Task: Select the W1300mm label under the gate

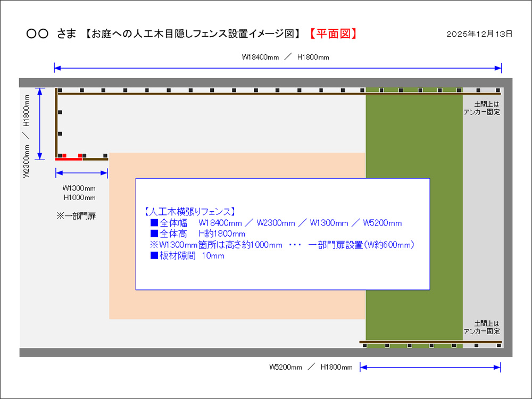Action: point(79,188)
